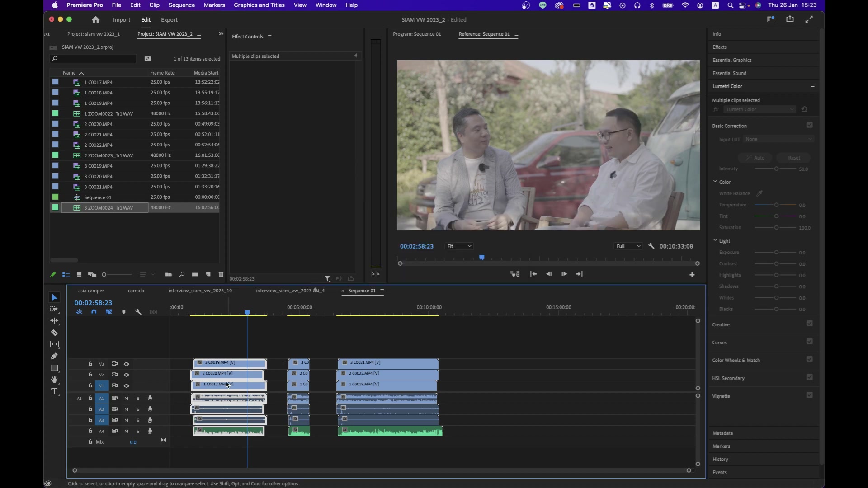Toggle Basic Correction checkbox
Image resolution: width=868 pixels, height=488 pixels.
pyautogui.click(x=810, y=125)
